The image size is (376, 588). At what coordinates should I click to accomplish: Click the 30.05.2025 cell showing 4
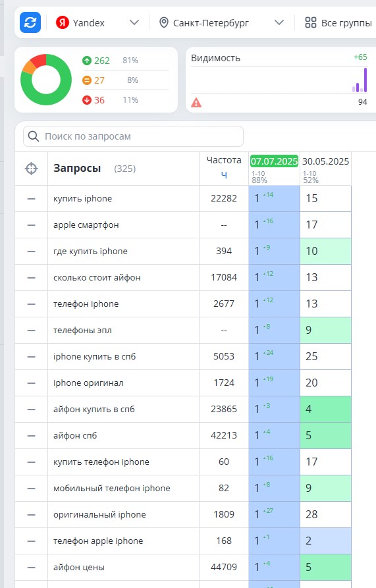pyautogui.click(x=325, y=409)
